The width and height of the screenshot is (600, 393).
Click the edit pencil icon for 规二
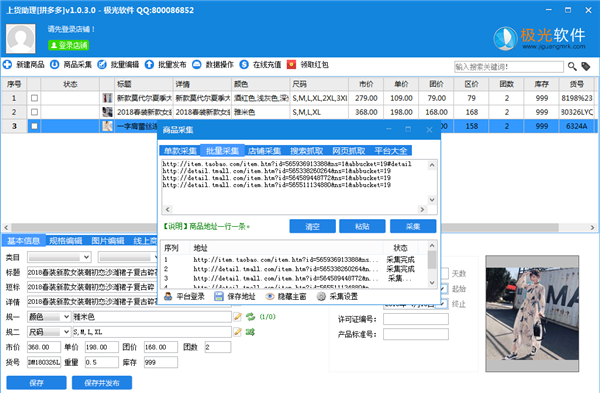click(238, 332)
